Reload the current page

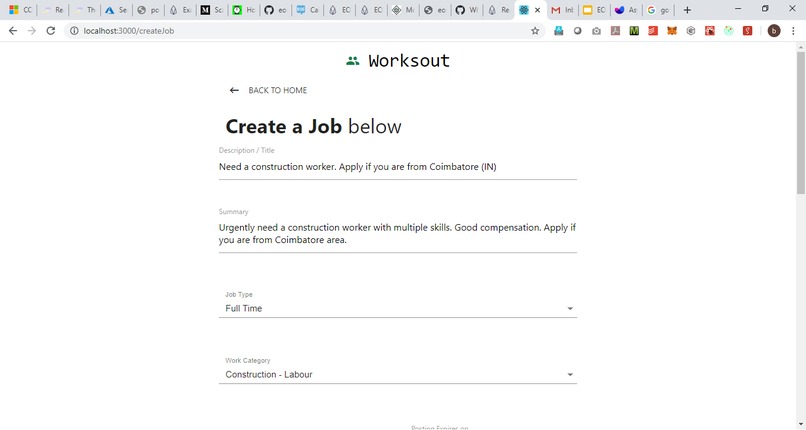click(50, 31)
